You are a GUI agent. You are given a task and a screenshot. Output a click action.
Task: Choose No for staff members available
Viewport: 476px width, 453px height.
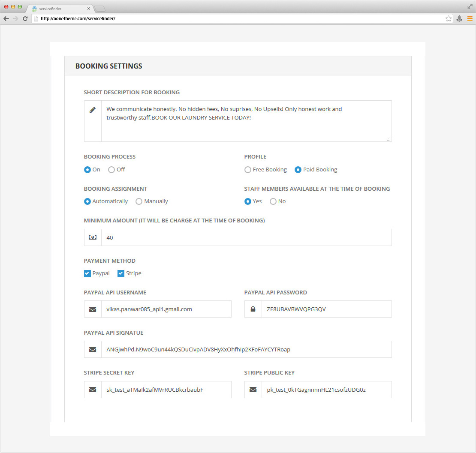click(273, 201)
